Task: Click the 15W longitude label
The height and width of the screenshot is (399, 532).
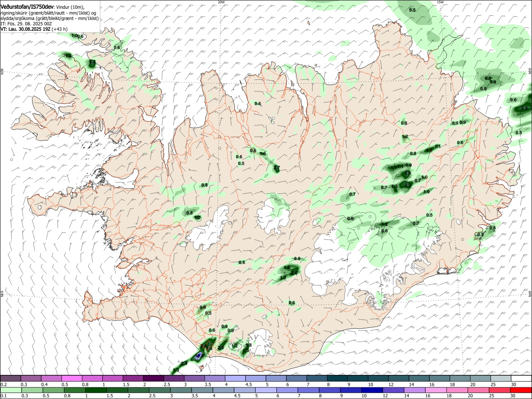Action: pyautogui.click(x=440, y=2)
